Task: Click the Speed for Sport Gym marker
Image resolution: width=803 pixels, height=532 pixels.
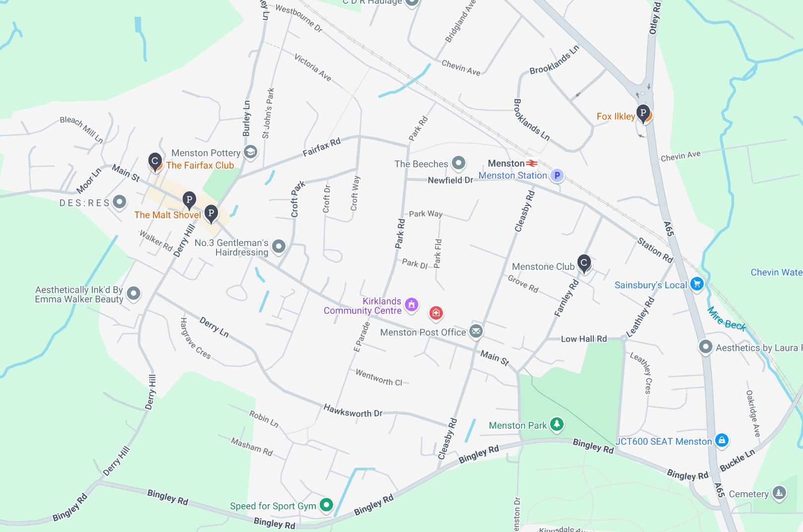Action: [326, 505]
